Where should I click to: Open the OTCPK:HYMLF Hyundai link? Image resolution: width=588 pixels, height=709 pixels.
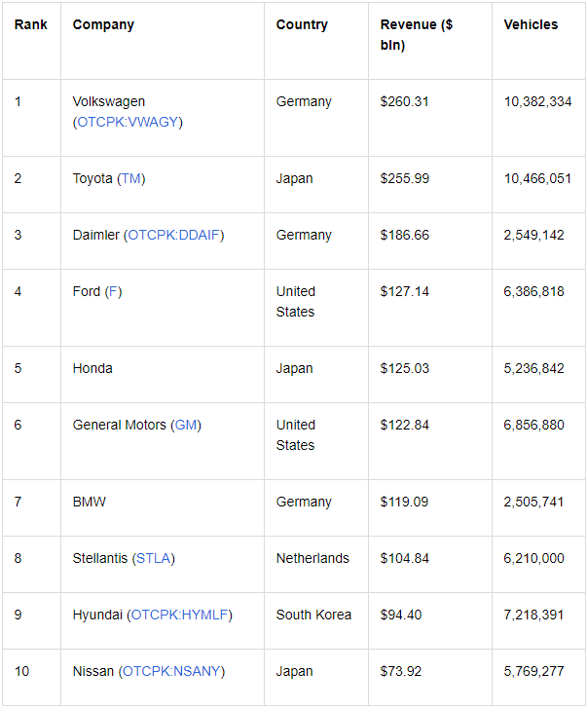pyautogui.click(x=179, y=615)
